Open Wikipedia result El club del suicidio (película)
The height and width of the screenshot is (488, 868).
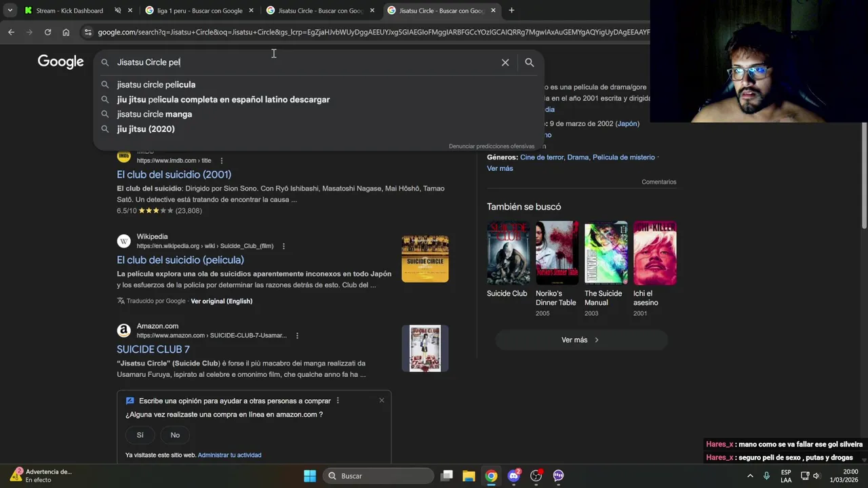click(x=180, y=260)
